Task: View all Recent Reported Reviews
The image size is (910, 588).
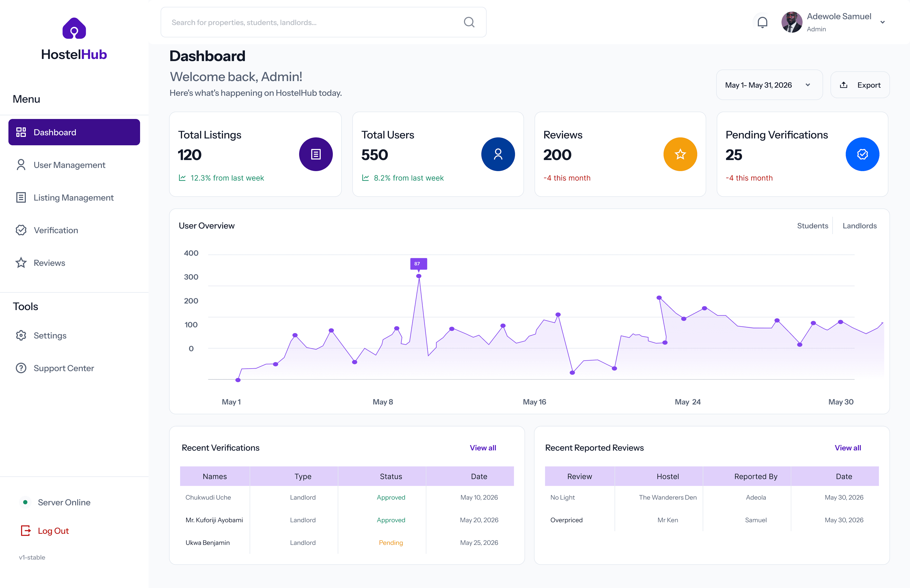Action: pyautogui.click(x=848, y=448)
